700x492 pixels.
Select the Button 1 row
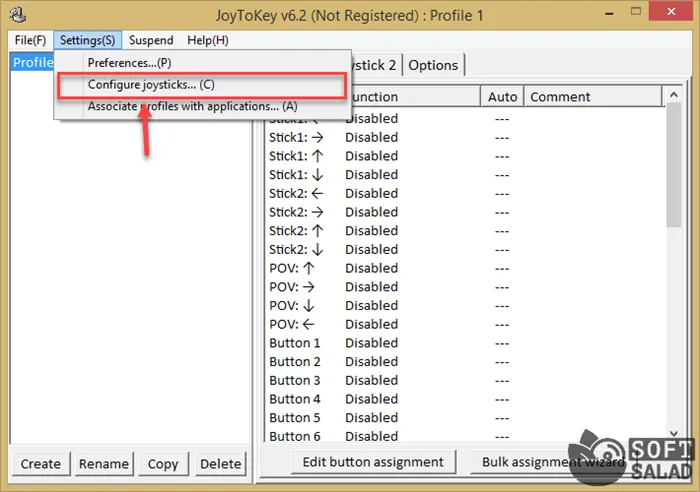click(x=464, y=344)
